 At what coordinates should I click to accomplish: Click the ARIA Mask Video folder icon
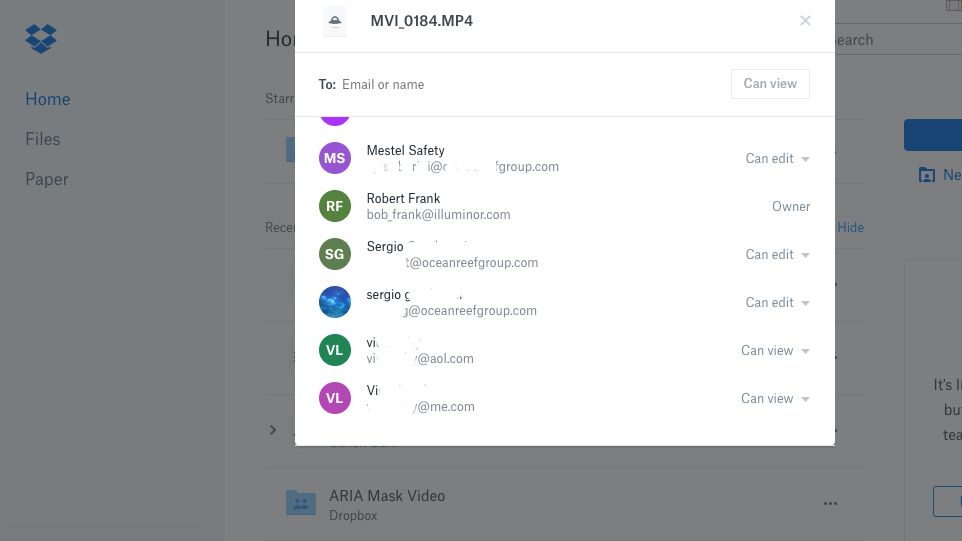click(301, 503)
